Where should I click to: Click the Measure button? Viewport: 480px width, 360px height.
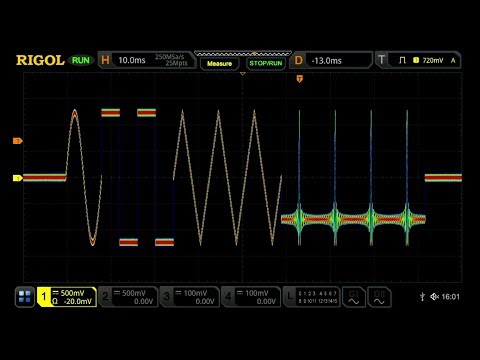(219, 63)
